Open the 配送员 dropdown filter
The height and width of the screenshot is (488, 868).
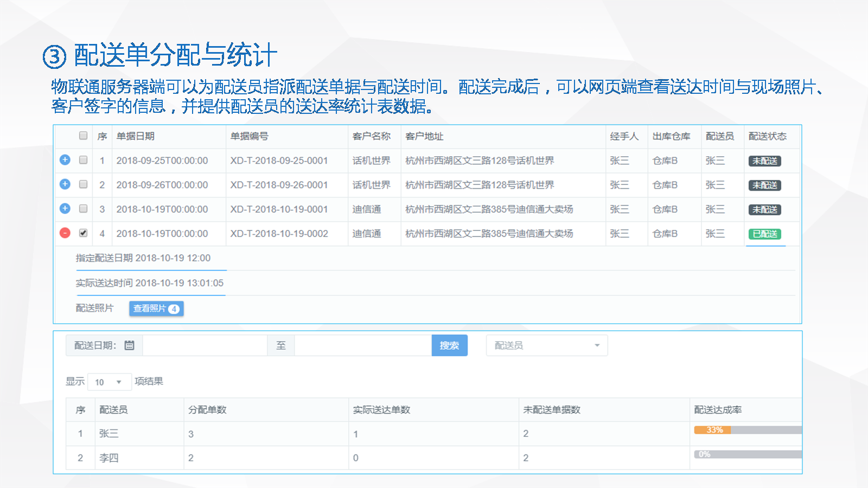point(546,345)
